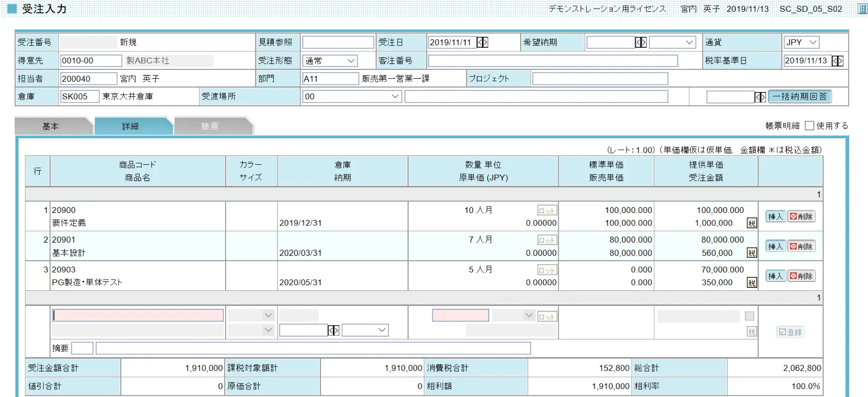Switch to the 帳票 tab
This screenshot has width=868, height=397.
tap(210, 126)
